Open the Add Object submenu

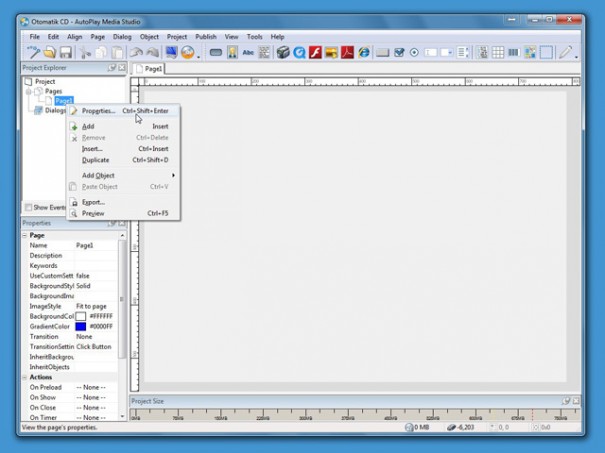point(124,176)
